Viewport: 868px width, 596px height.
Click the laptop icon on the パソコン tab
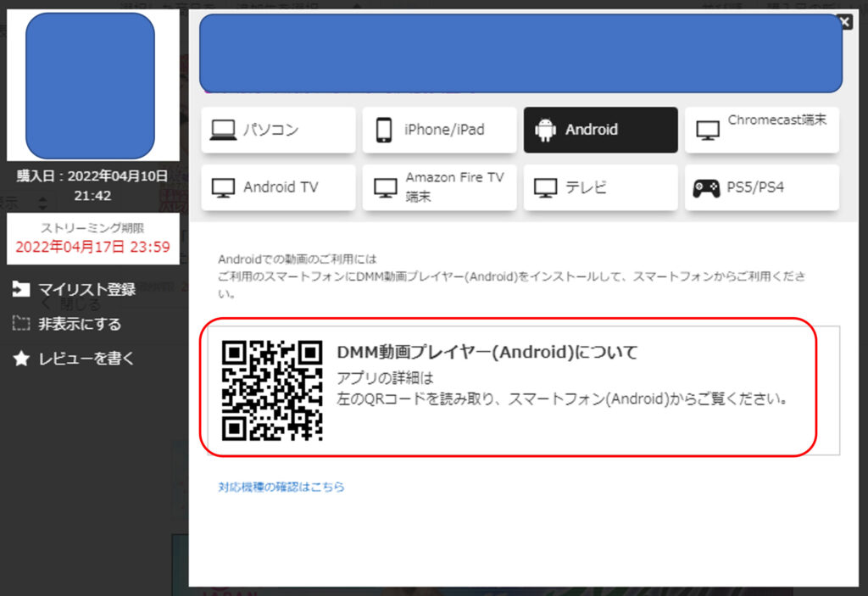(x=223, y=131)
